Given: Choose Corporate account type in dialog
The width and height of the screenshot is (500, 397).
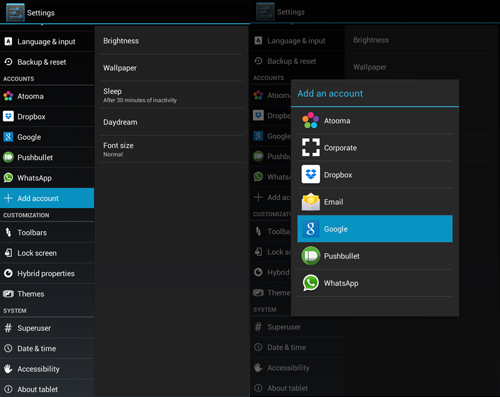Looking at the screenshot, I should [375, 147].
